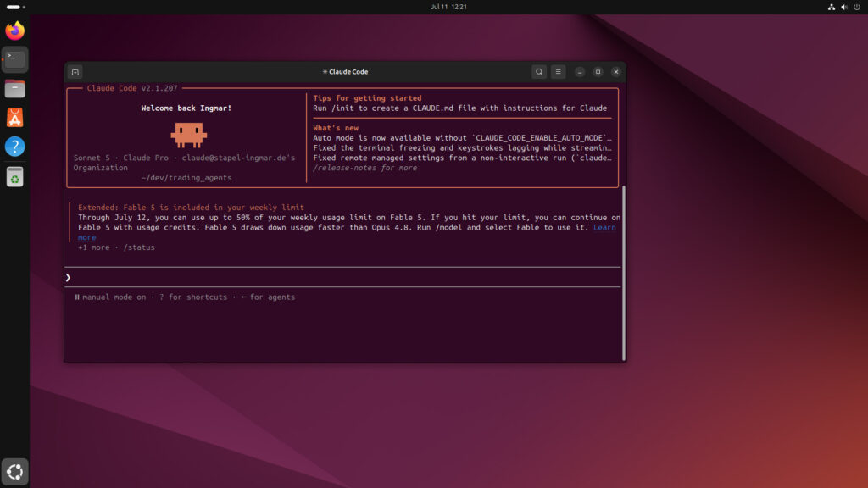Image resolution: width=868 pixels, height=488 pixels.
Task: Click the '/release-notes for more' text
Action: point(364,169)
